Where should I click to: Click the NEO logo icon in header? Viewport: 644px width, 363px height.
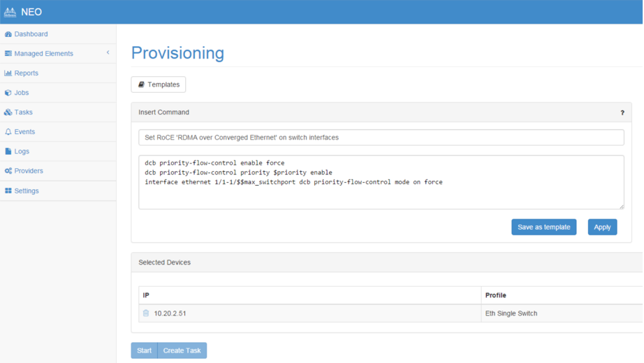pyautogui.click(x=10, y=12)
